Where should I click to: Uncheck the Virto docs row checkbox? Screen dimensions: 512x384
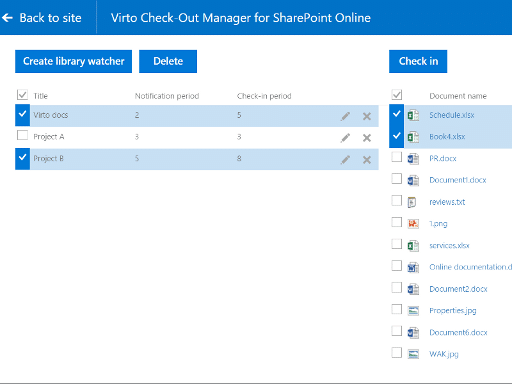(22, 115)
